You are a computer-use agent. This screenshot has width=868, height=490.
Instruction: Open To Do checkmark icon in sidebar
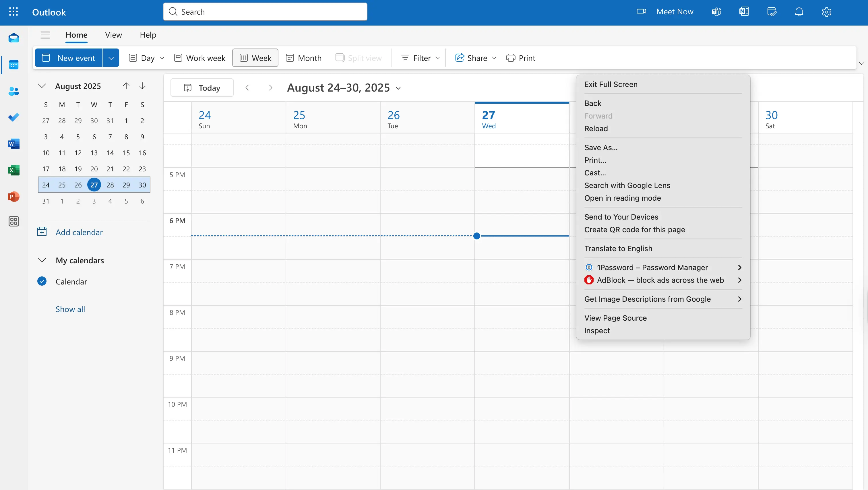tap(14, 117)
